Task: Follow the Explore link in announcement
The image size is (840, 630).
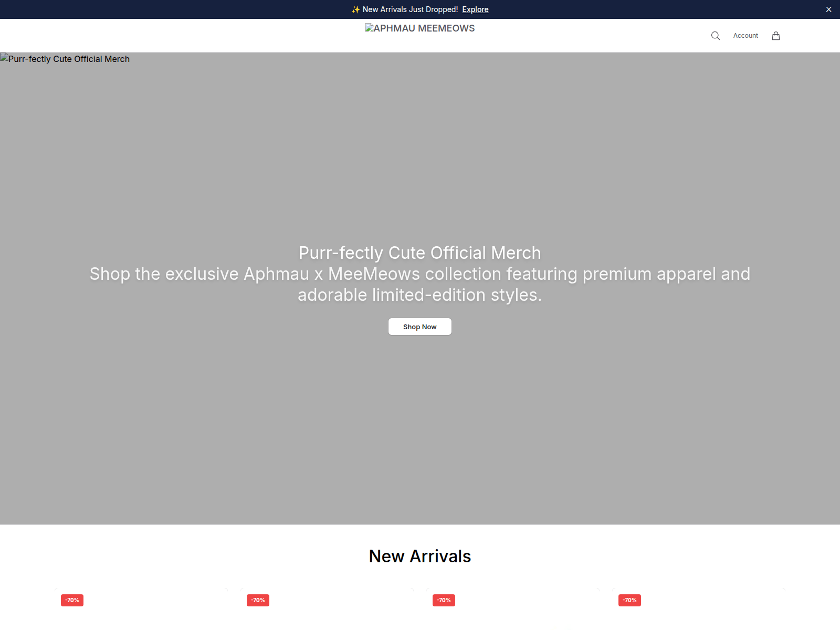Action: point(475,9)
